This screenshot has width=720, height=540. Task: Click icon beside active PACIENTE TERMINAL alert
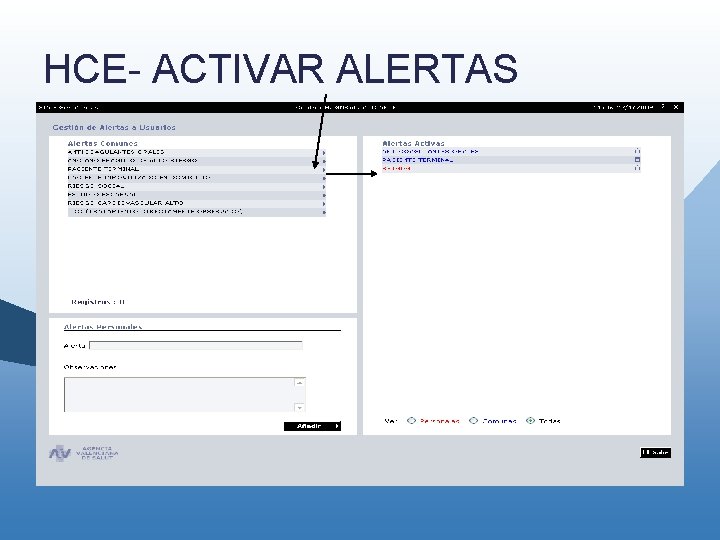tap(637, 160)
